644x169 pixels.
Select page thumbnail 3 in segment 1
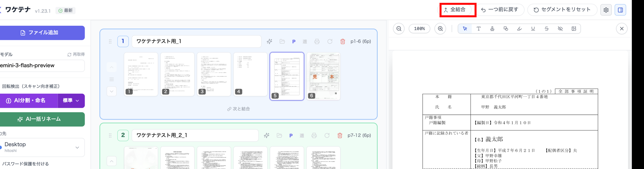(214, 74)
